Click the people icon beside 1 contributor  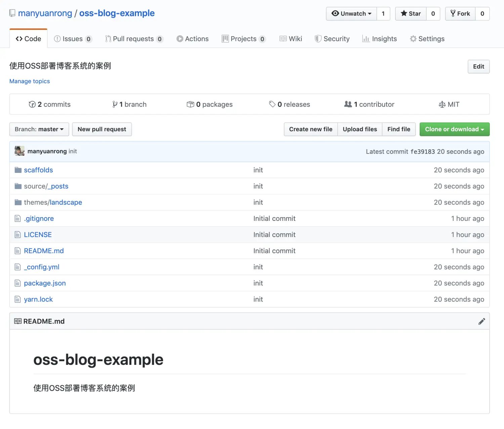coord(348,104)
